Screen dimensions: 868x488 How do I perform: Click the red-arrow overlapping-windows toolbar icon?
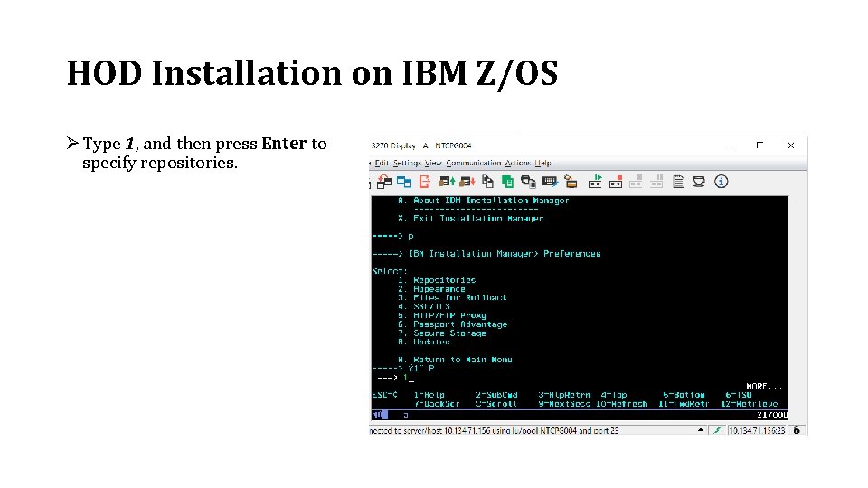383,182
